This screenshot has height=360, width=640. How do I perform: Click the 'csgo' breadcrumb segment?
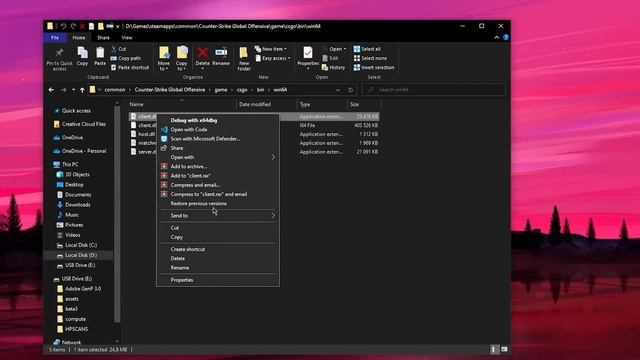(x=242, y=90)
